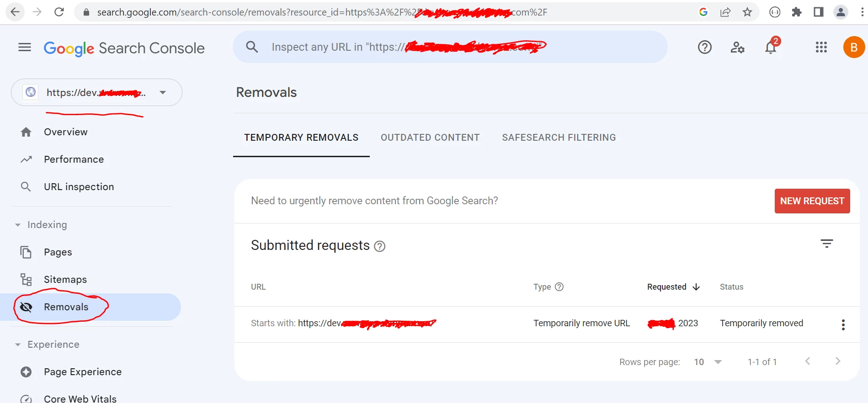Click the Status column header
The image size is (868, 403).
[731, 287]
